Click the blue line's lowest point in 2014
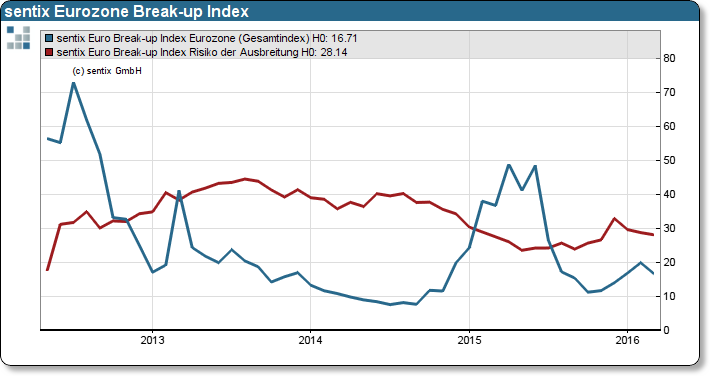710x376 pixels. click(x=390, y=304)
